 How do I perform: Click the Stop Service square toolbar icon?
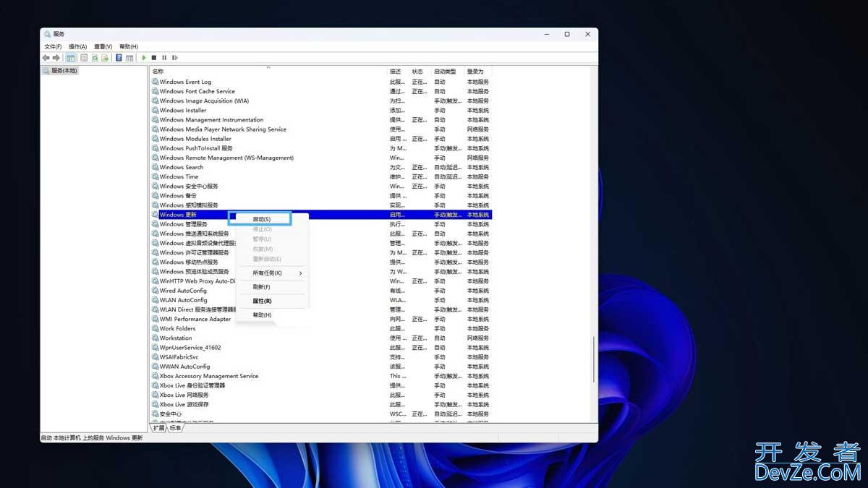[x=154, y=58]
